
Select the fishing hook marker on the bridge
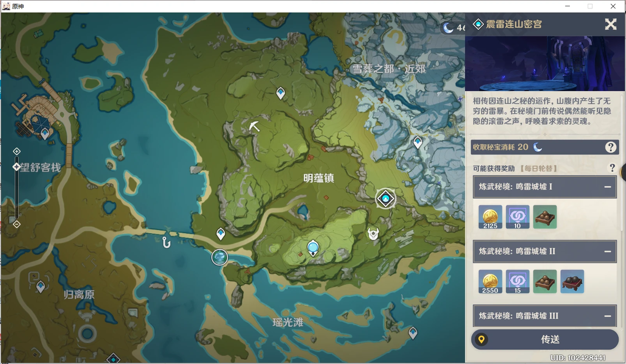tap(166, 242)
